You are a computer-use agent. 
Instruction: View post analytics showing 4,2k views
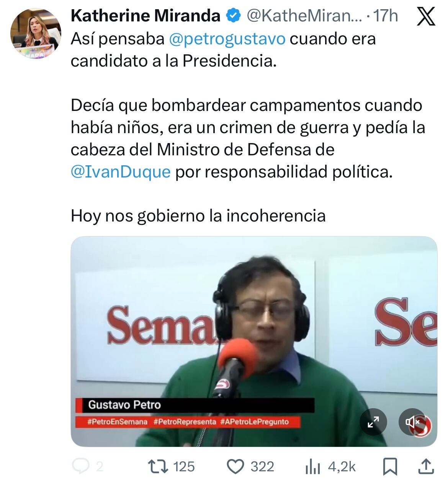[330, 466]
